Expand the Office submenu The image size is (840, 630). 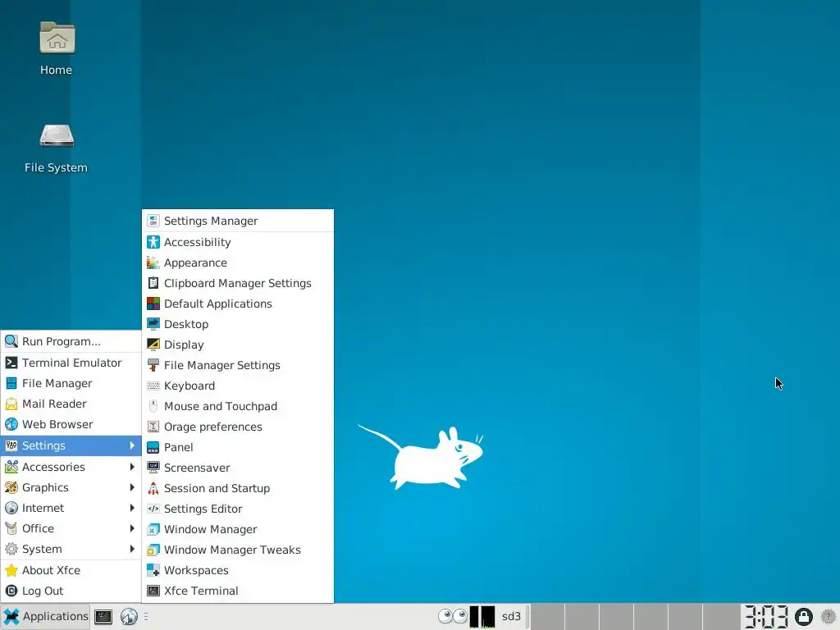pyautogui.click(x=71, y=528)
